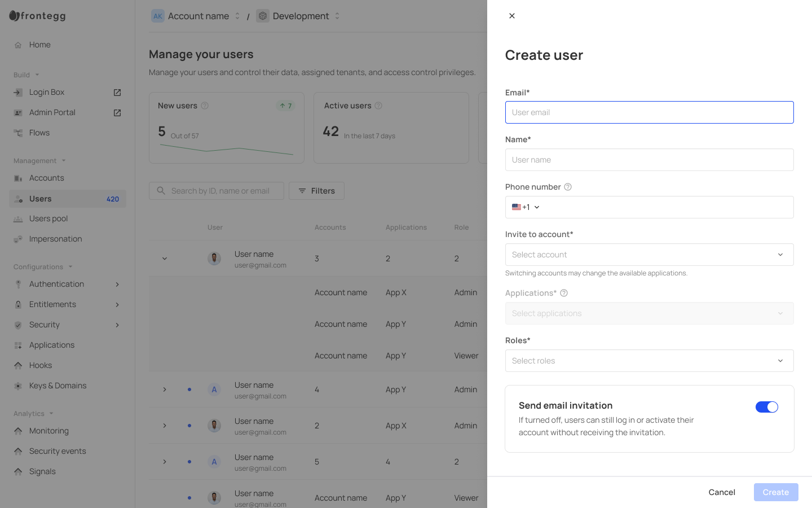Click the New users info icon
812x508 pixels.
tap(205, 106)
